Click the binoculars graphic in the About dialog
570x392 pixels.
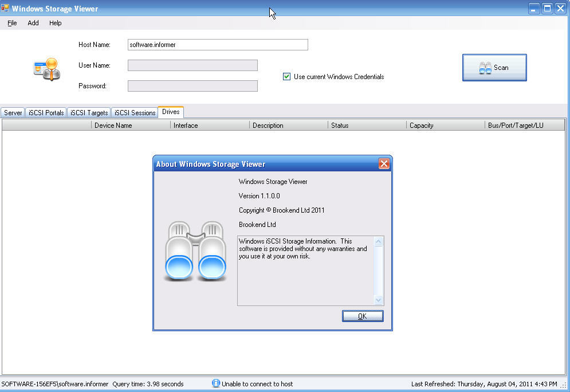pyautogui.click(x=195, y=252)
